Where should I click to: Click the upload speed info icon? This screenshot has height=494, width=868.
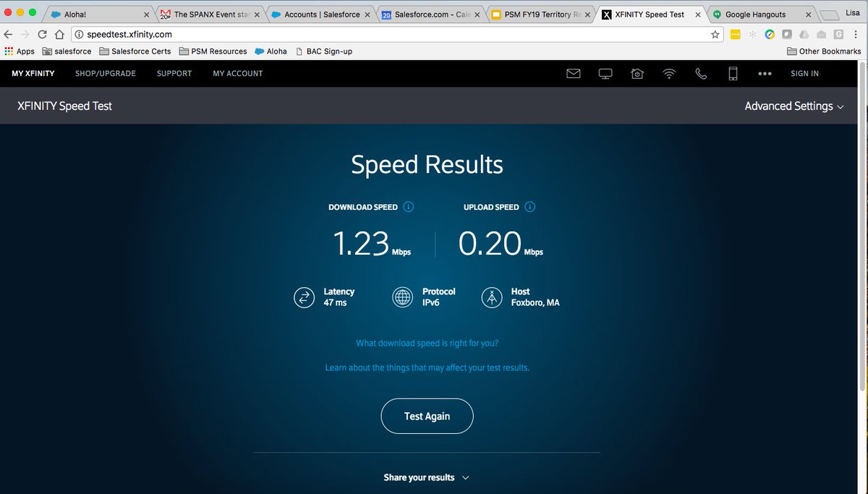pyautogui.click(x=529, y=207)
